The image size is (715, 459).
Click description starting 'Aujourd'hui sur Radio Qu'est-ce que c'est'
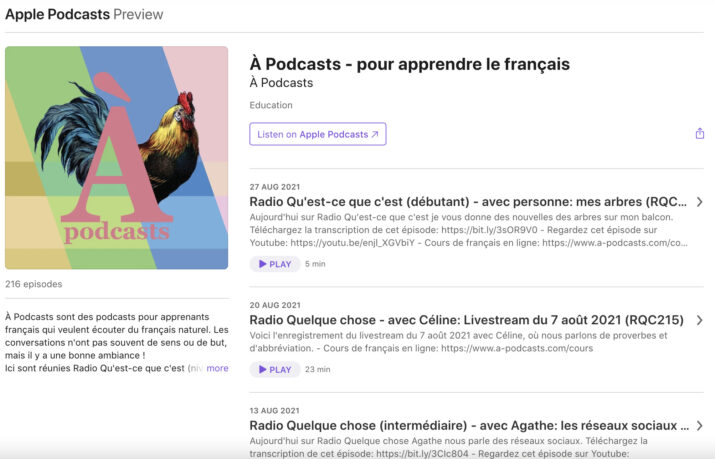468,230
